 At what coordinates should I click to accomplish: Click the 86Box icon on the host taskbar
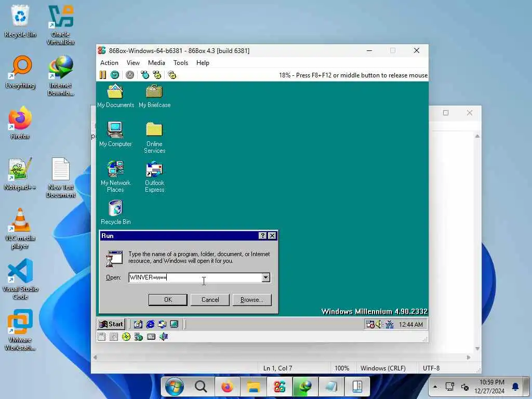point(279,387)
